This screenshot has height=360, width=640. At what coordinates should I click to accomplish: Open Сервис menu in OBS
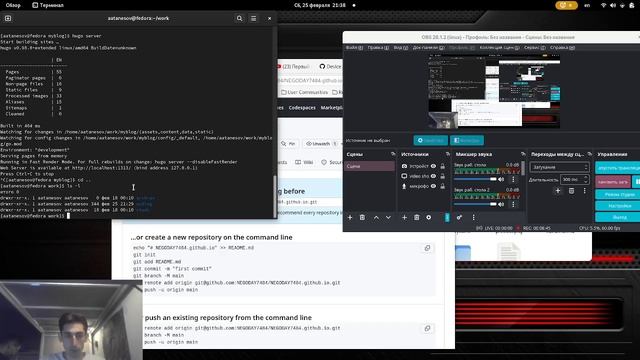click(534, 48)
